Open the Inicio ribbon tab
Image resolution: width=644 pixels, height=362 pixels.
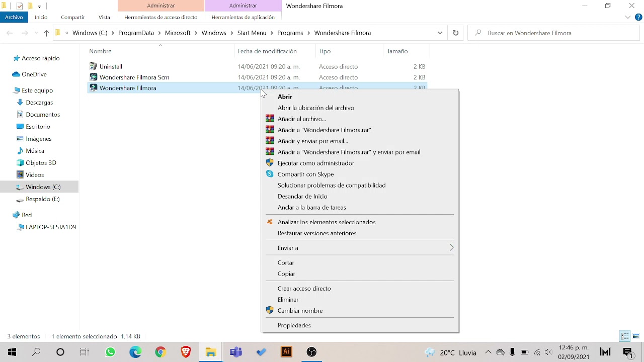[x=41, y=17]
